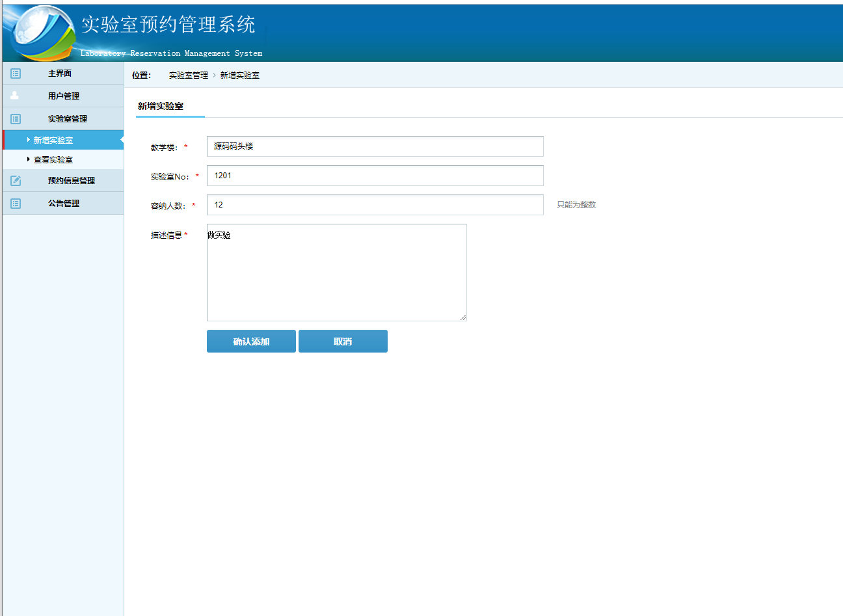Viewport: 843px width, 616px height.
Task: Open the 用户管理 menu
Action: click(63, 96)
